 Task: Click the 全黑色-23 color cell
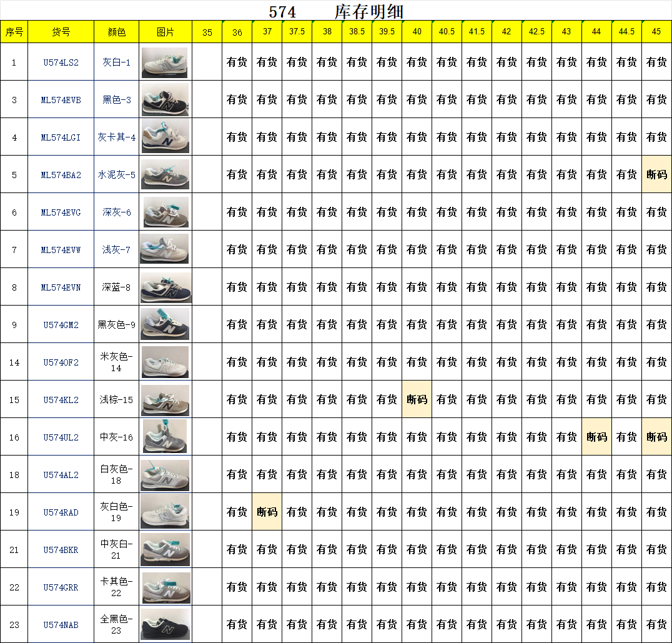117,625
